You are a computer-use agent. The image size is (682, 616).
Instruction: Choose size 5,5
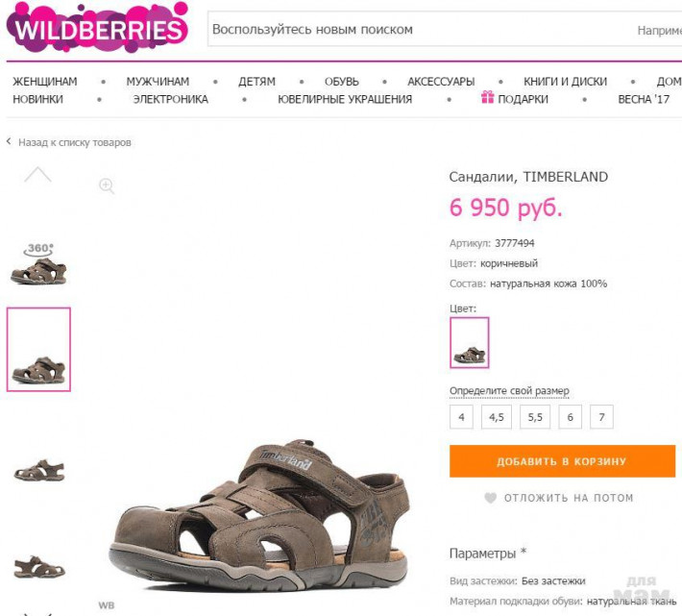point(535,417)
